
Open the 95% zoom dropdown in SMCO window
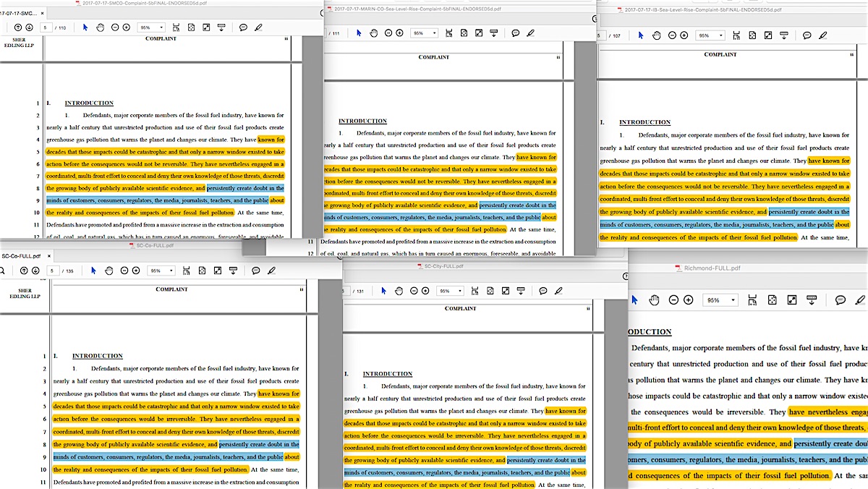[150, 27]
